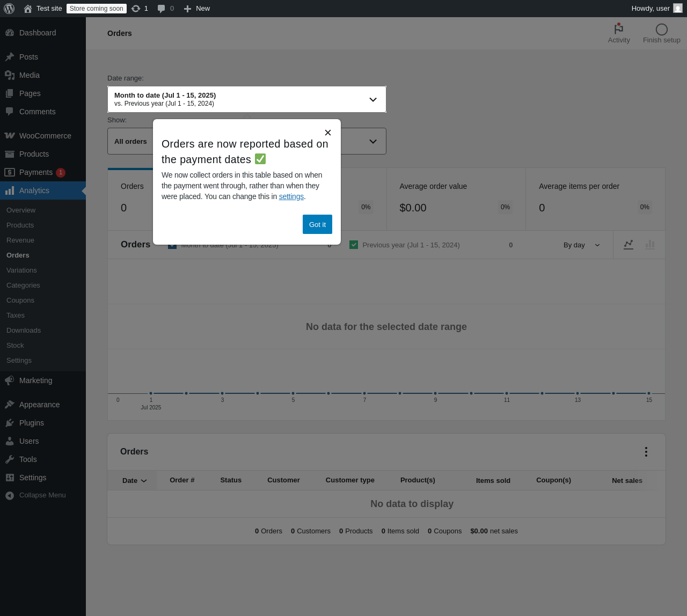The height and width of the screenshot is (616, 687).
Task: Click the Pages icon in sidebar
Action: 10,93
